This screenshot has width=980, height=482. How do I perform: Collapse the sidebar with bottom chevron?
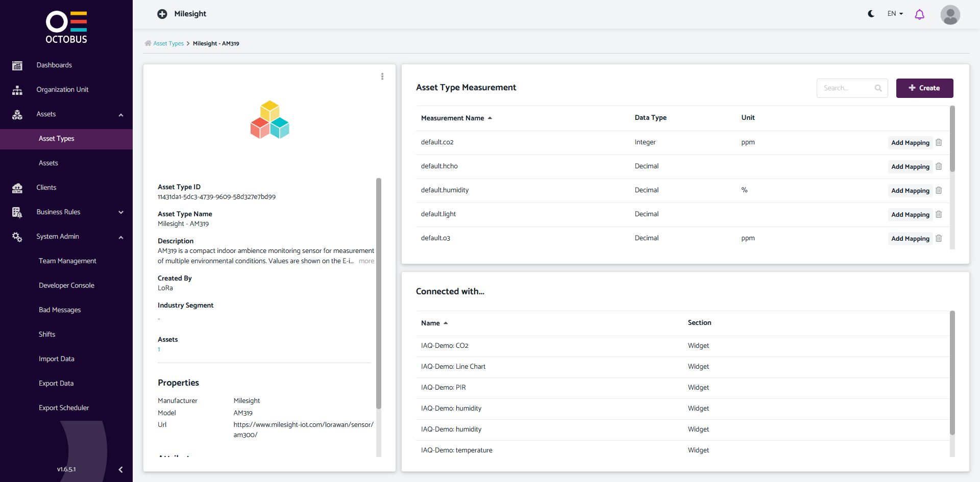click(120, 470)
